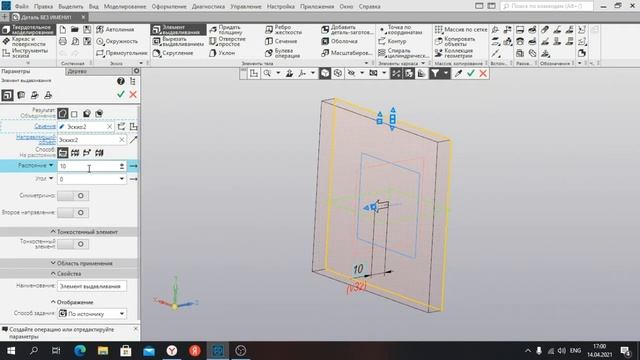The image size is (640, 360).
Task: Select На расстояние method icon
Action: (62, 153)
